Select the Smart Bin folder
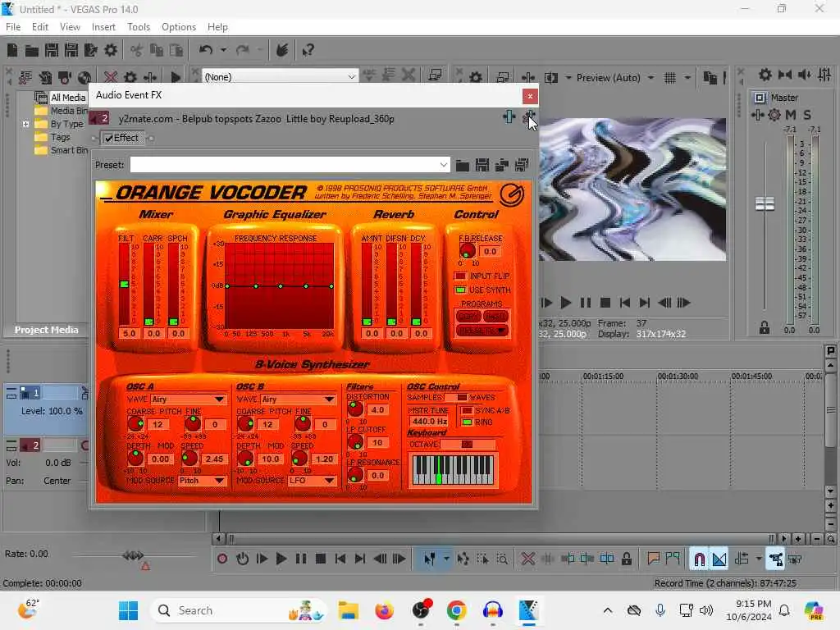The height and width of the screenshot is (630, 840). (x=69, y=151)
